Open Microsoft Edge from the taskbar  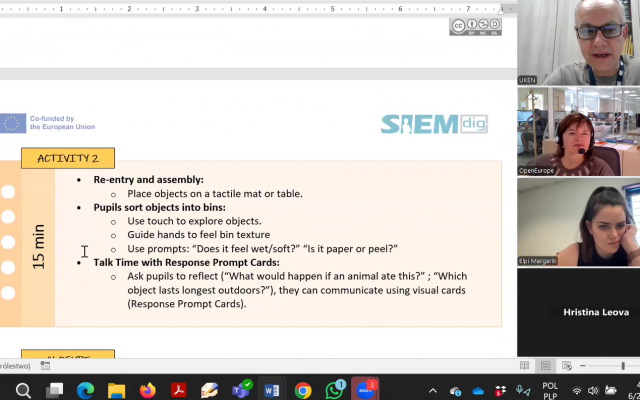tap(85, 390)
